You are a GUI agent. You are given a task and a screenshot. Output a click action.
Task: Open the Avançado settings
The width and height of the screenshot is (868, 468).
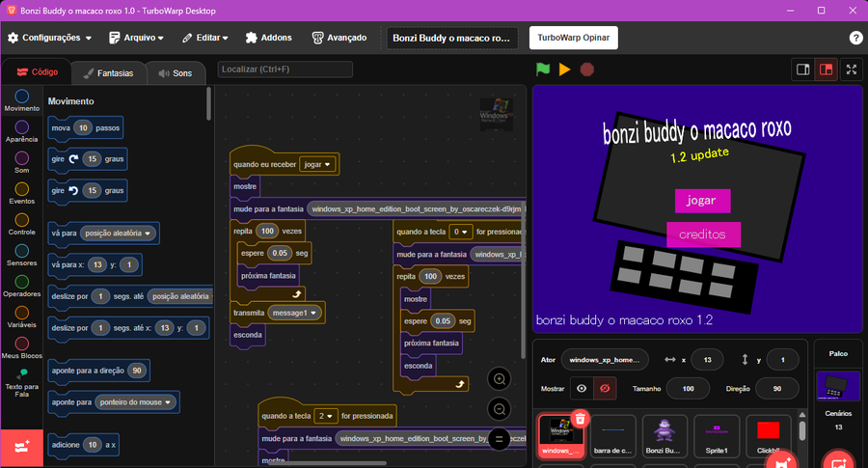click(x=339, y=38)
